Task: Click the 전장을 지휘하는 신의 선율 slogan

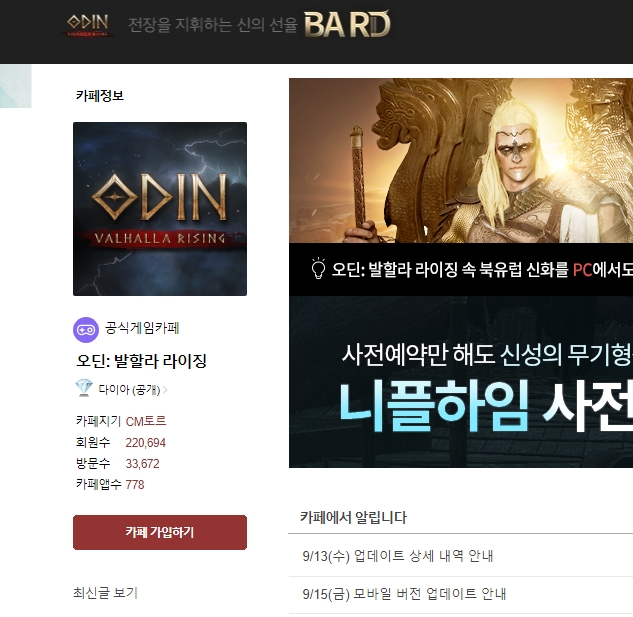Action: (x=213, y=25)
